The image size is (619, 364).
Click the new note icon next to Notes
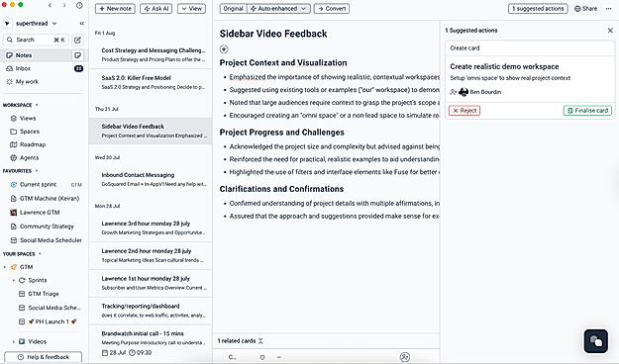pos(78,55)
